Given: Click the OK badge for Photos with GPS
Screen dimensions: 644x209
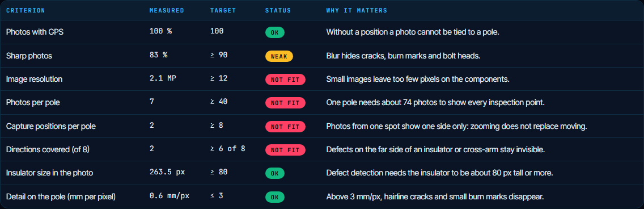Looking at the screenshot, I should tap(275, 32).
